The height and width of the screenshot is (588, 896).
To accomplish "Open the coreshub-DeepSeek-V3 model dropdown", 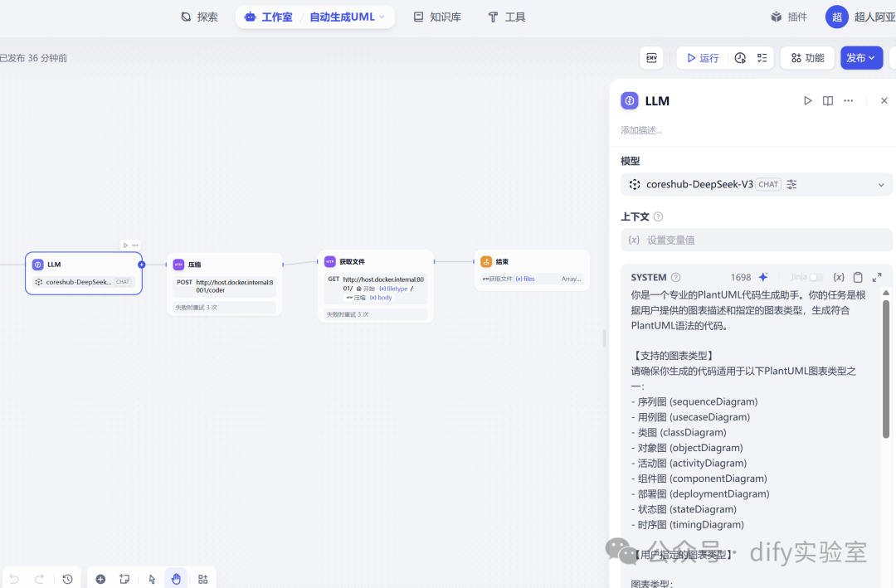I will tap(880, 184).
